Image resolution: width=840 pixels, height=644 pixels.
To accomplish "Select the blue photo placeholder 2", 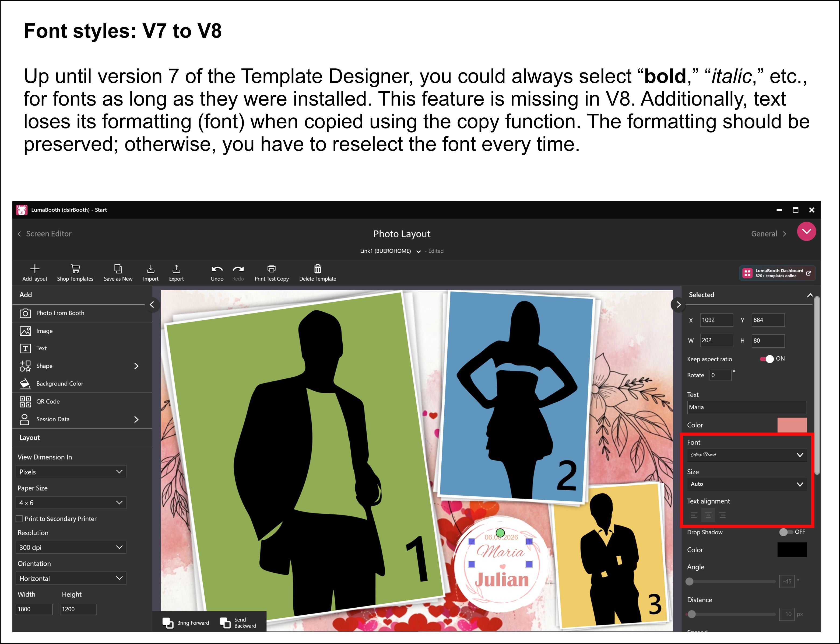I will [516, 397].
